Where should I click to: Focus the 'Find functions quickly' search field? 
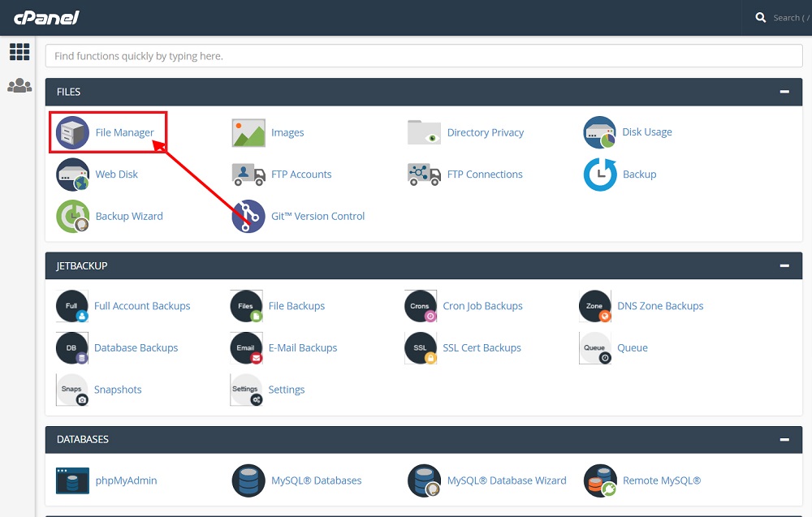(424, 56)
